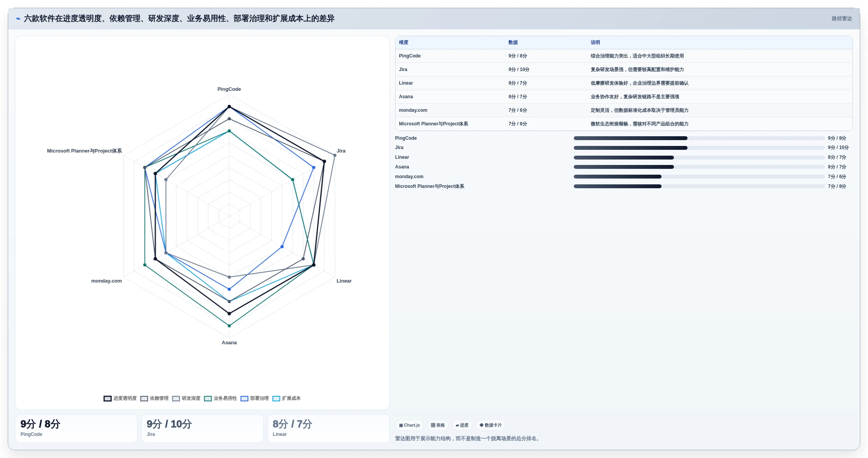Image resolution: width=868 pixels, height=458 pixels.
Task: Click the description 业务协作友好，复杂研发链路不是主要强项
Action: (635, 97)
